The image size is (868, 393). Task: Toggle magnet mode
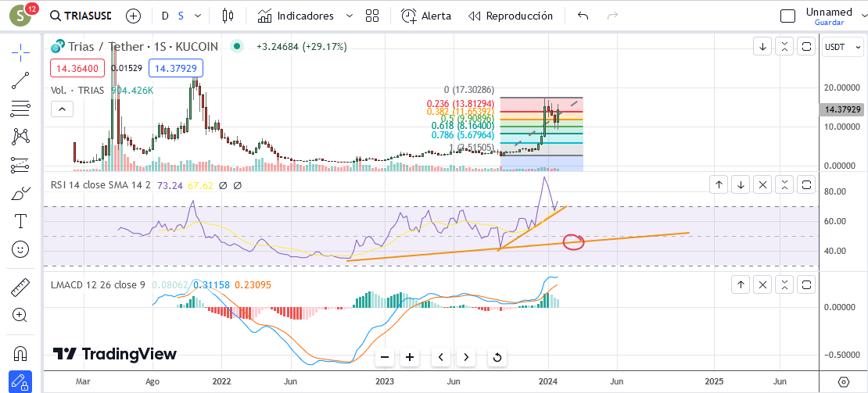pos(20,352)
